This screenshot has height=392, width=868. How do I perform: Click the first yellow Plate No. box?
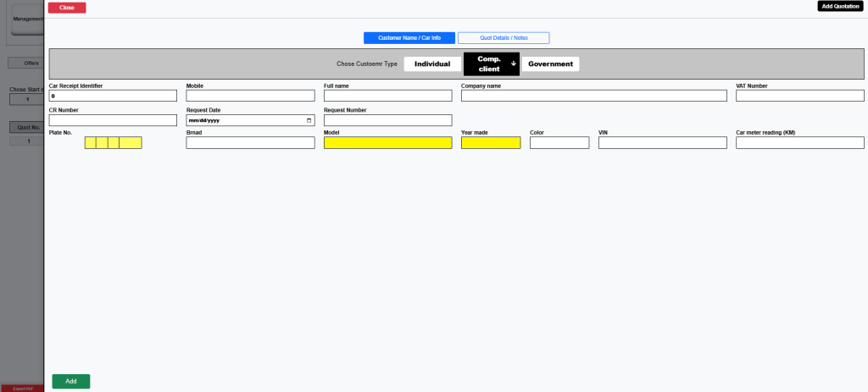[x=90, y=142]
